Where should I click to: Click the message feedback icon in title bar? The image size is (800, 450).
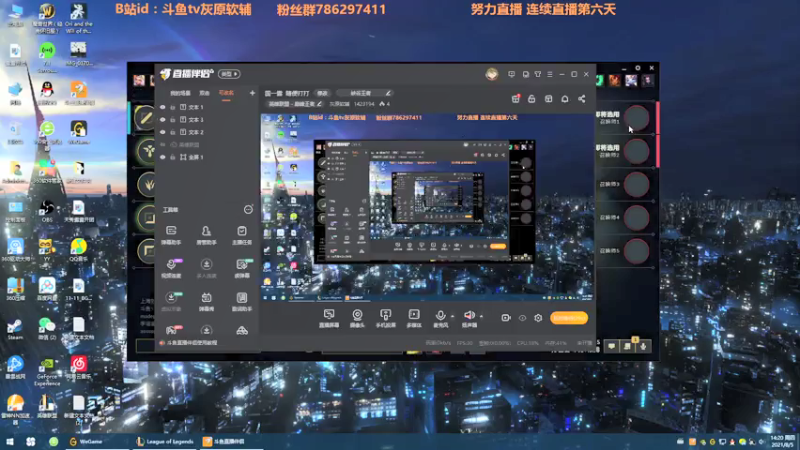coord(511,74)
